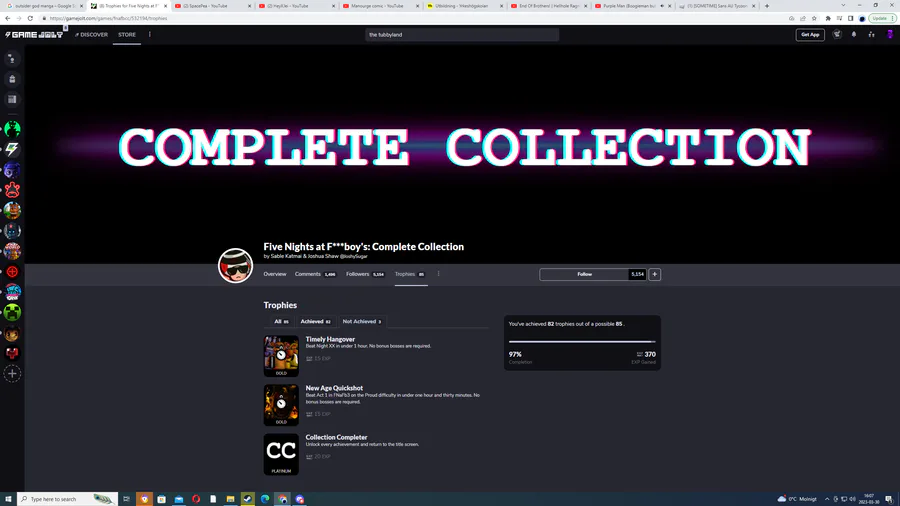Bookmark this page with the star
900x506 pixels.
pos(814,18)
